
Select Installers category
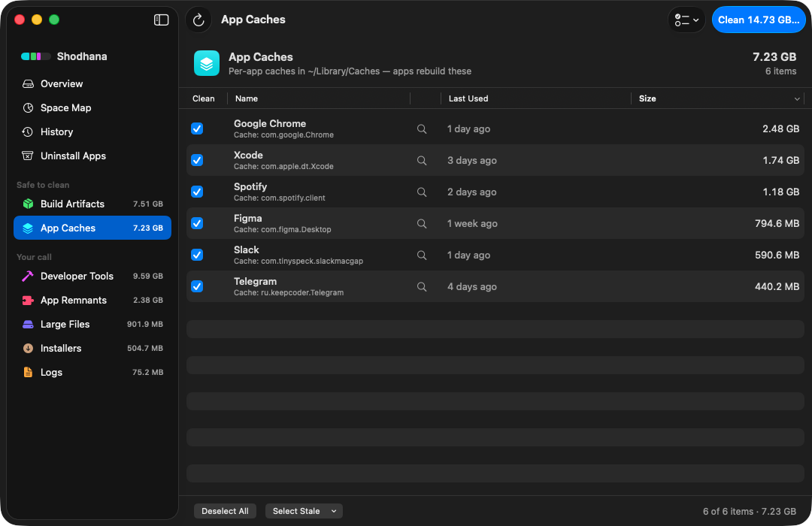[92, 349]
